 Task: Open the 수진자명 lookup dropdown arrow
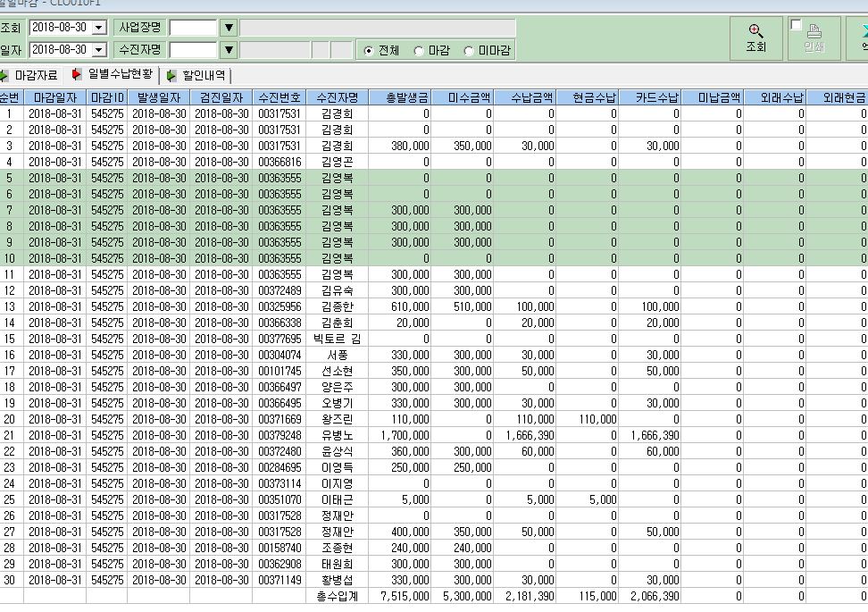[x=229, y=50]
